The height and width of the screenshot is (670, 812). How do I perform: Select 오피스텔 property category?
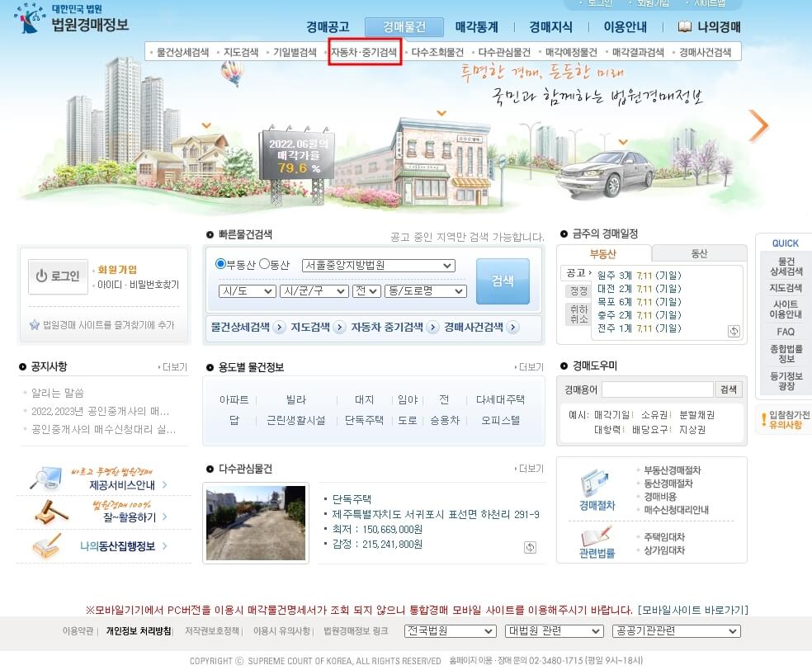coord(500,420)
